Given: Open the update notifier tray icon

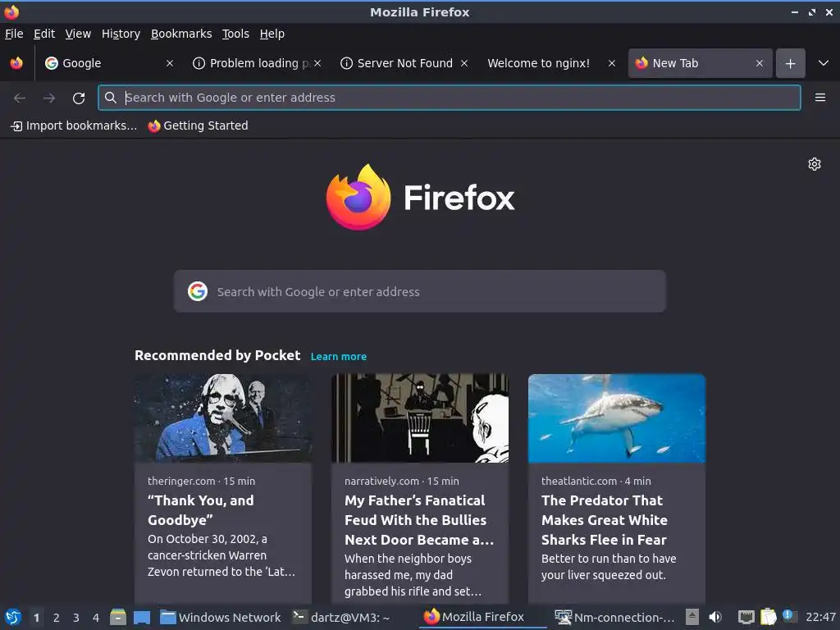Looking at the screenshot, I should pyautogui.click(x=788, y=616).
